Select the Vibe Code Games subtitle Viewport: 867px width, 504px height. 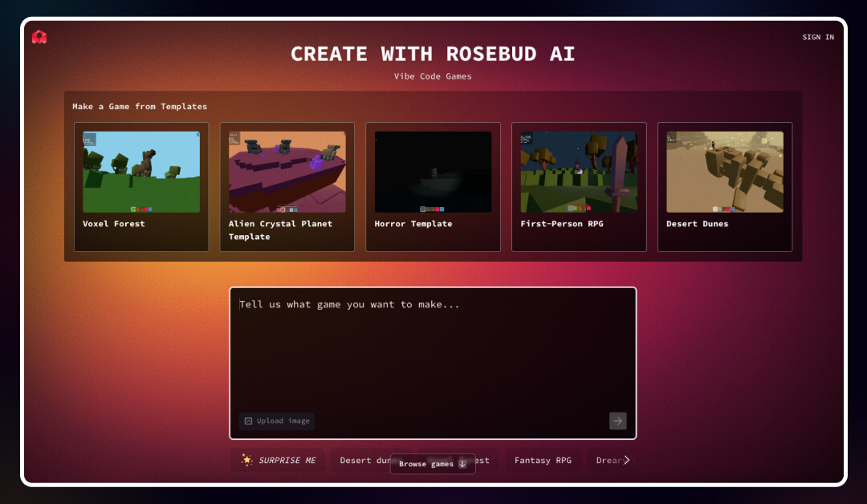pyautogui.click(x=433, y=76)
